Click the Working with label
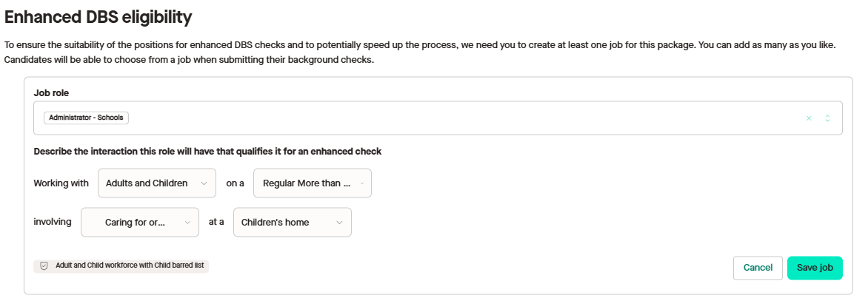 [61, 183]
